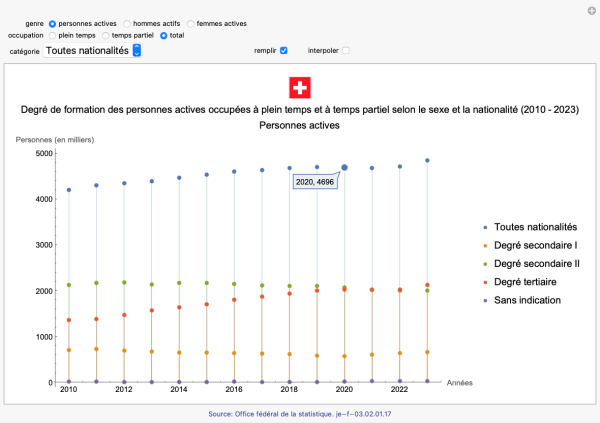Click the 'Degré secondaire I' legend marker
The image size is (600, 423).
pyautogui.click(x=485, y=245)
